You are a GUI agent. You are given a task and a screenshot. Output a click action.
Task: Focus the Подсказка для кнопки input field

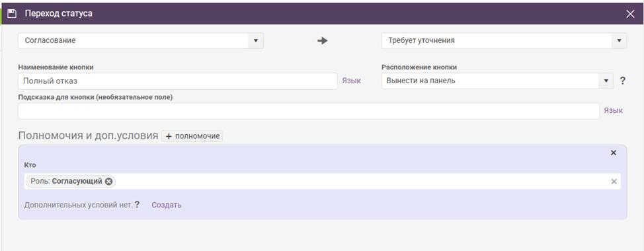click(x=309, y=111)
